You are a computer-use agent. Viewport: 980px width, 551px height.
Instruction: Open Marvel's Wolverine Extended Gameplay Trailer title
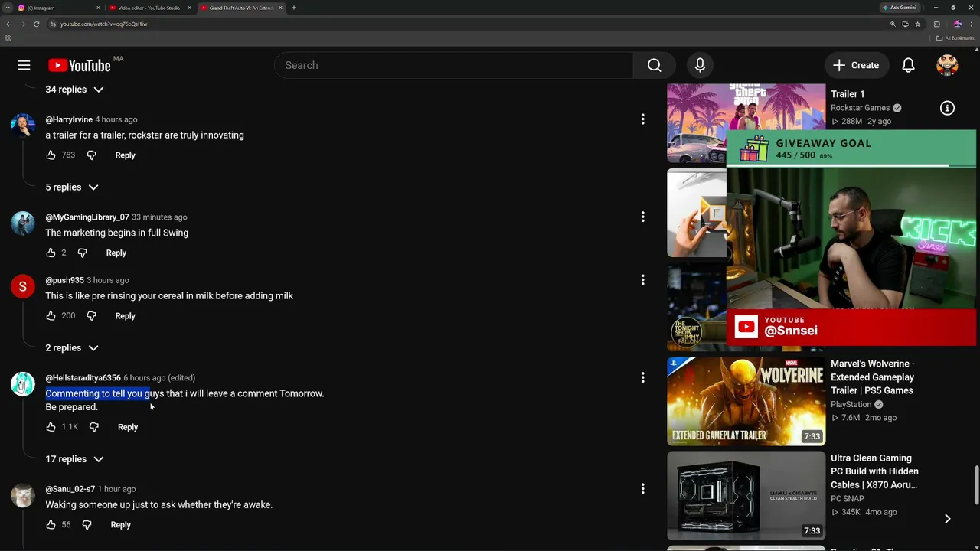(873, 377)
